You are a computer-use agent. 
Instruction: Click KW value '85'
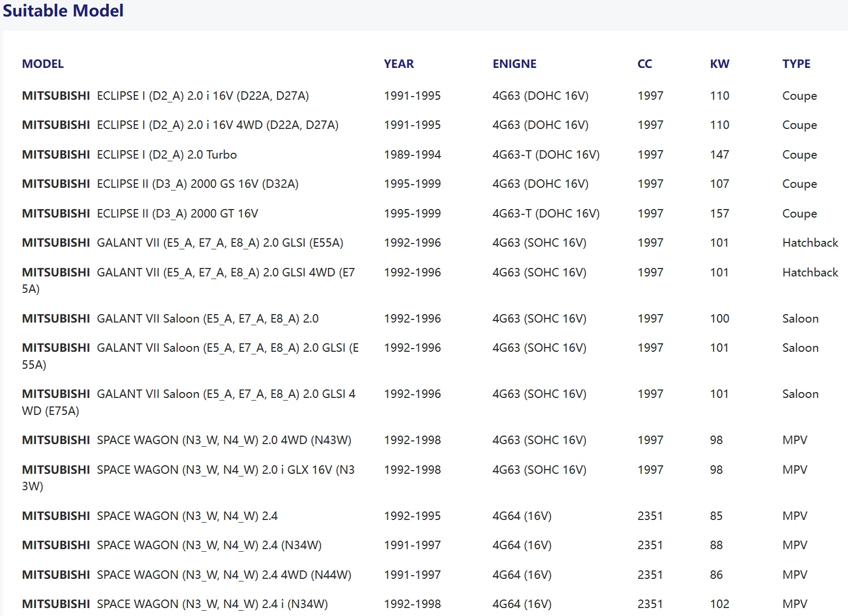coord(716,516)
